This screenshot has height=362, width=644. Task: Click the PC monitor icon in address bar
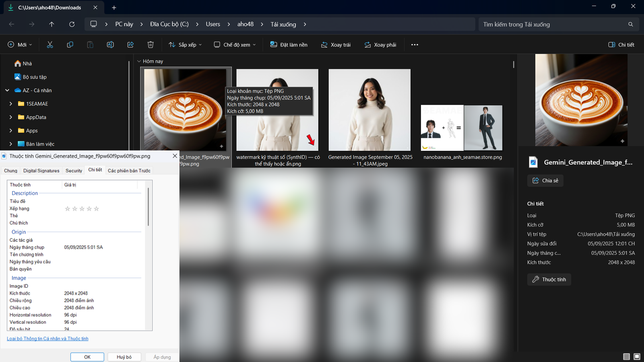[93, 24]
